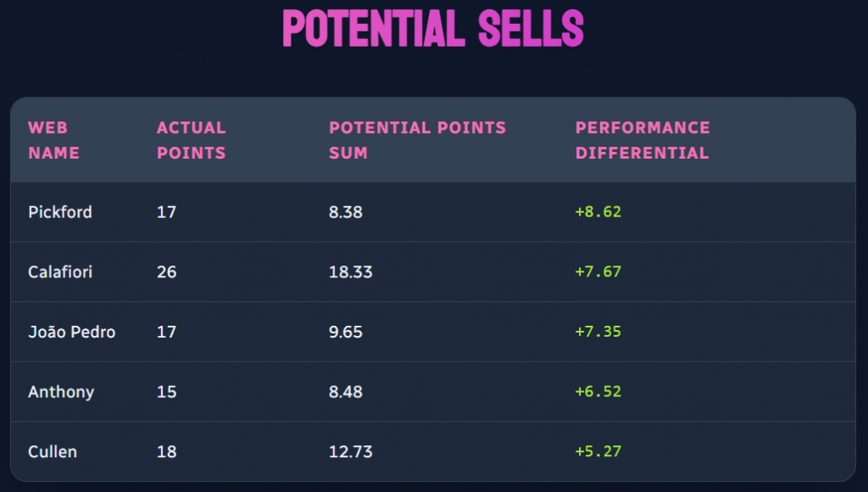Click Anthony's +6.52 differential value
The image size is (868, 492).
[x=598, y=392]
